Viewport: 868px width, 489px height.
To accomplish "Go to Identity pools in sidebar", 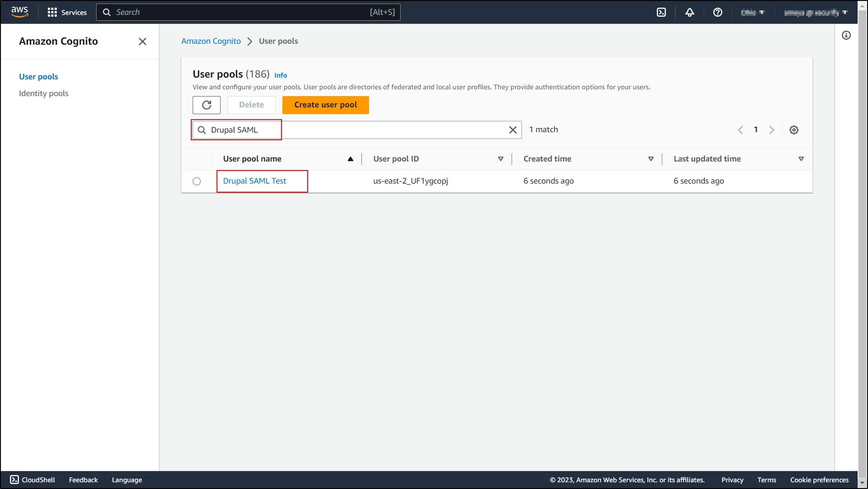I will point(44,93).
